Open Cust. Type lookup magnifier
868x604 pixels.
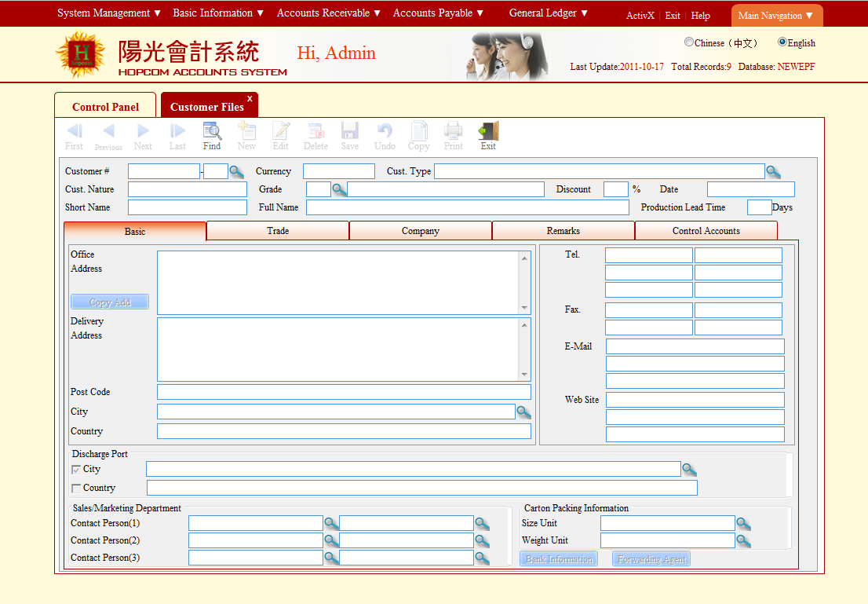coord(773,172)
